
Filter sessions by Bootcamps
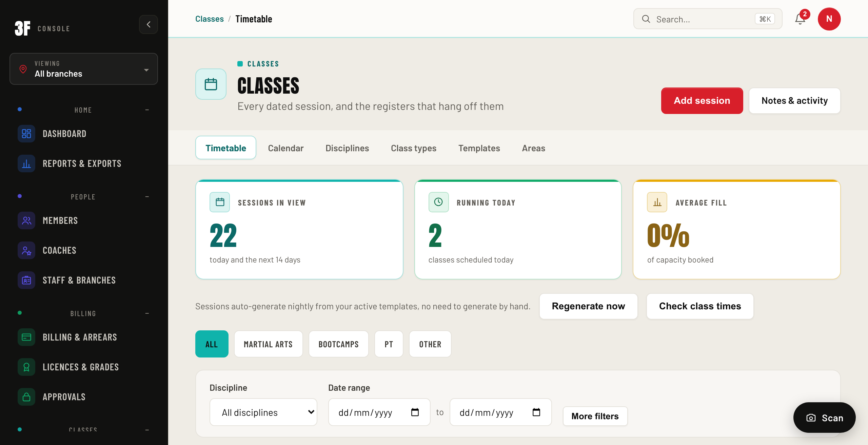point(338,344)
